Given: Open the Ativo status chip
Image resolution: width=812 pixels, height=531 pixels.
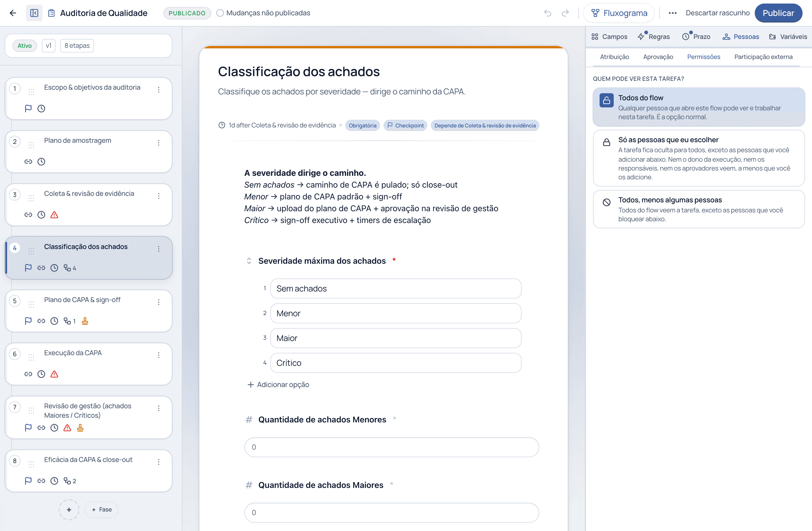Looking at the screenshot, I should [24, 46].
